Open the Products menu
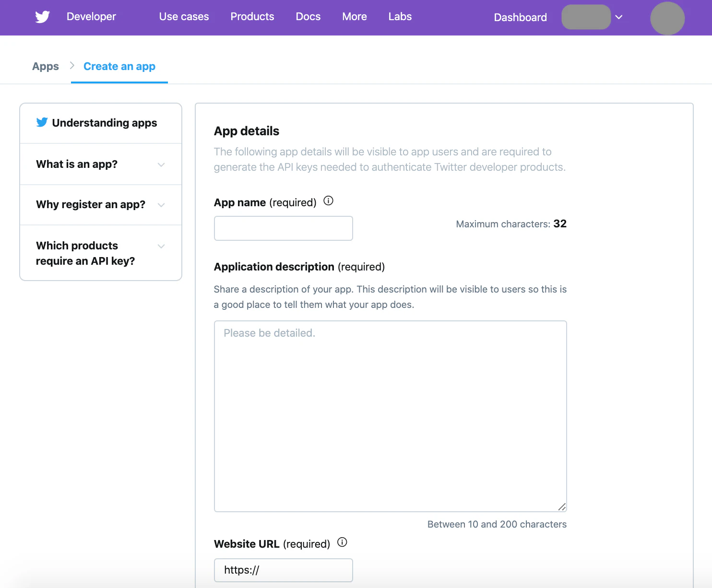Viewport: 712px width, 588px height. 252,17
